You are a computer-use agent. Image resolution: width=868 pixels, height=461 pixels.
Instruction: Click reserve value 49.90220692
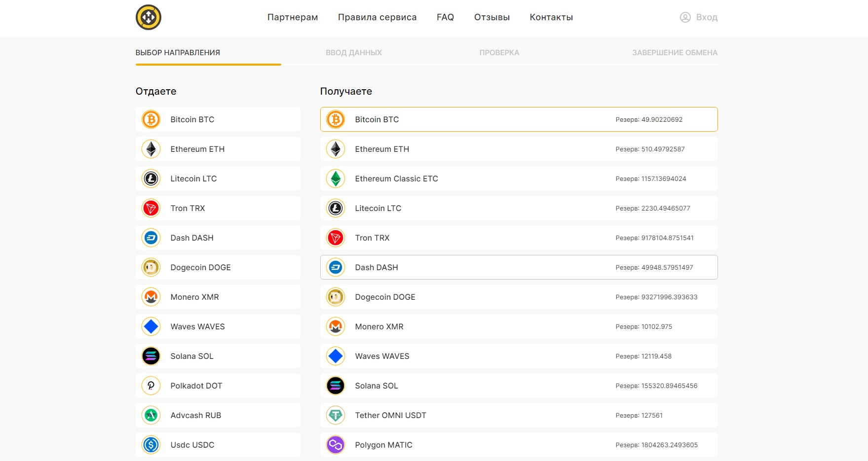point(662,119)
